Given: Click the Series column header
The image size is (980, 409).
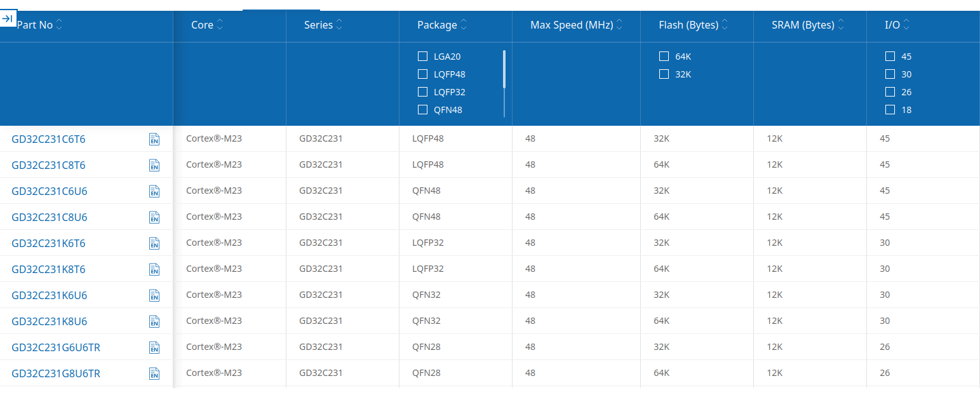Looking at the screenshot, I should pos(319,25).
